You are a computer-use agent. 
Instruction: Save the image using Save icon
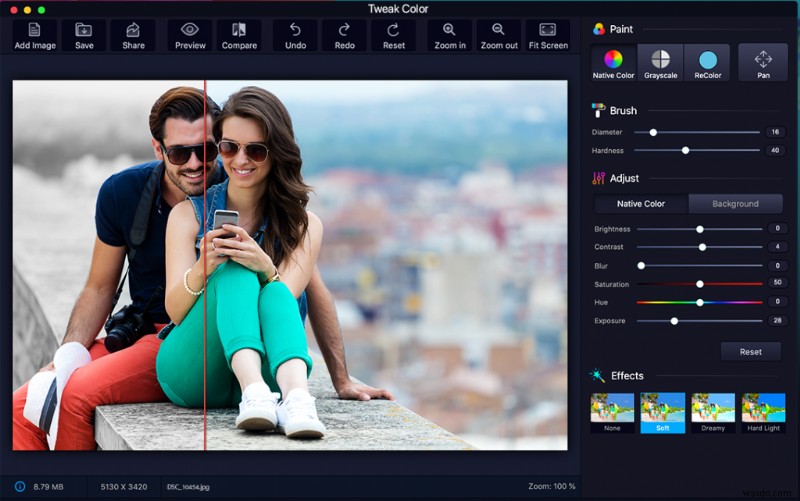click(x=84, y=36)
